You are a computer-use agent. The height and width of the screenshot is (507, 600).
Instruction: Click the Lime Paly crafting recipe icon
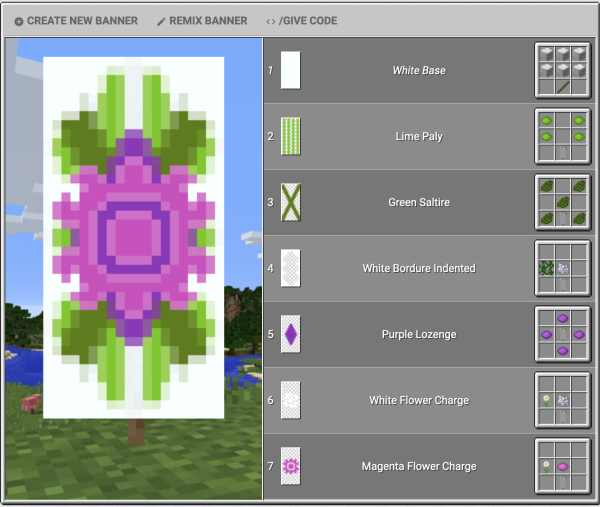coord(564,136)
